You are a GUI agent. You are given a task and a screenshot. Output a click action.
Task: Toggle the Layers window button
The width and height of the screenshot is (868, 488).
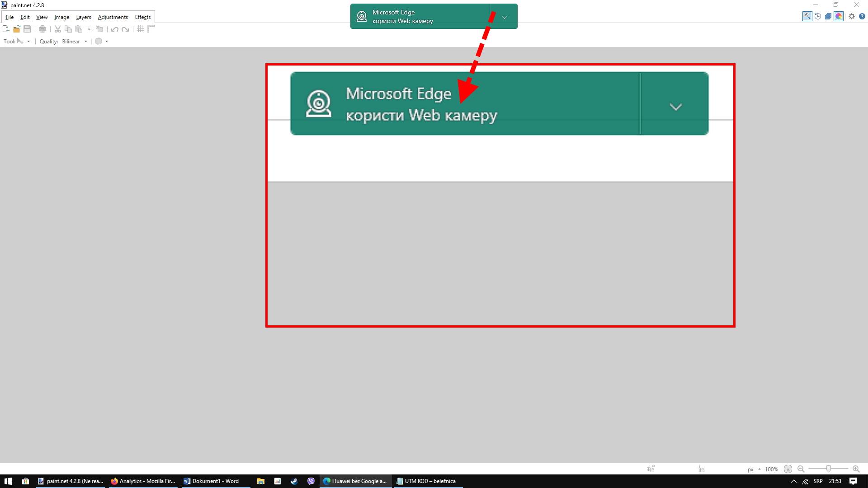828,16
